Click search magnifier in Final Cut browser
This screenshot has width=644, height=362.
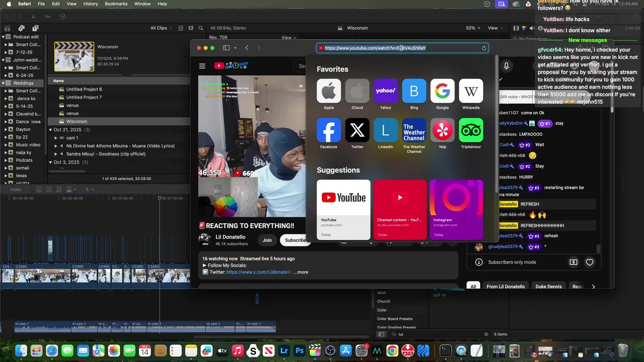[x=201, y=28]
